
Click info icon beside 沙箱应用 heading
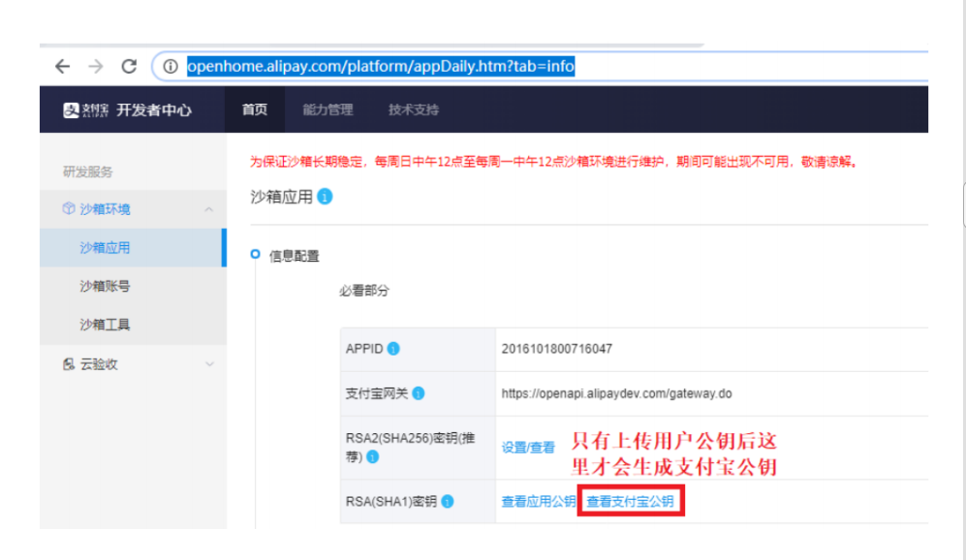(325, 197)
